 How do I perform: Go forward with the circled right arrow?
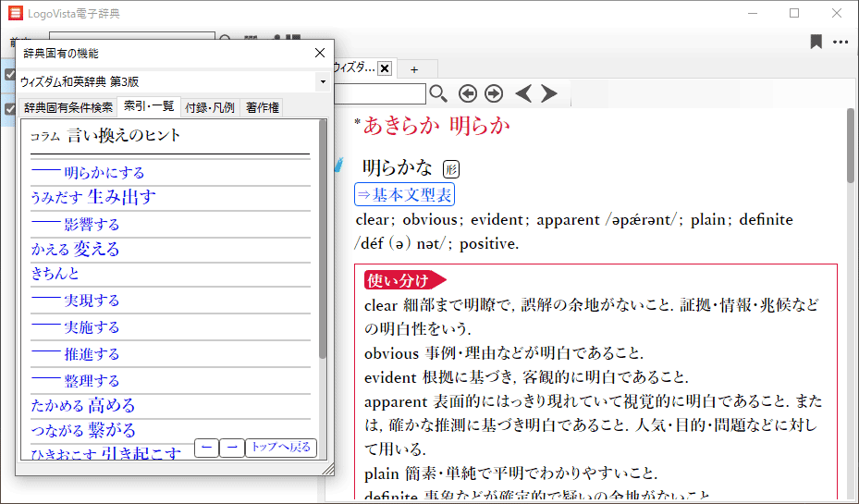click(x=494, y=93)
